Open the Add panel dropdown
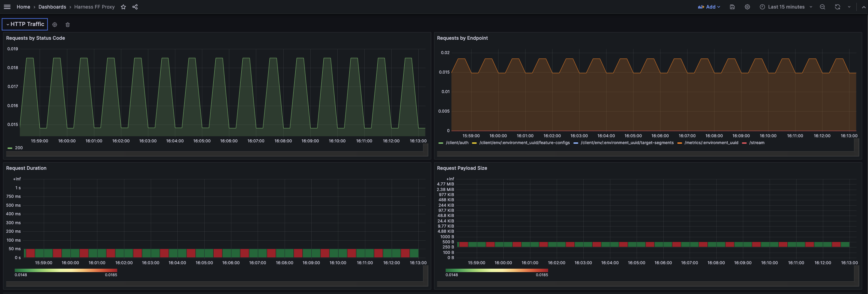This screenshot has width=868, height=294. coord(709,7)
